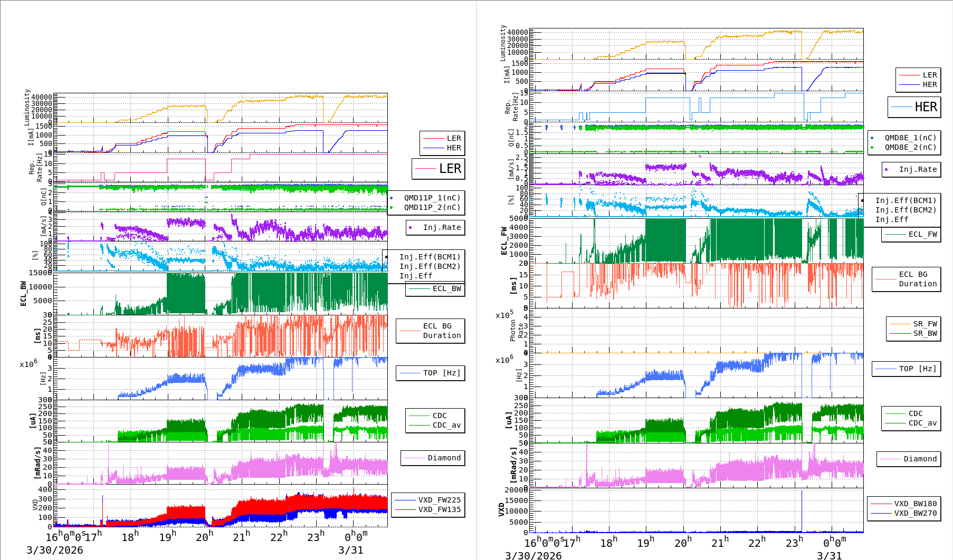Click the red LER legend line in right panel
This screenshot has height=560, width=953.
point(909,75)
